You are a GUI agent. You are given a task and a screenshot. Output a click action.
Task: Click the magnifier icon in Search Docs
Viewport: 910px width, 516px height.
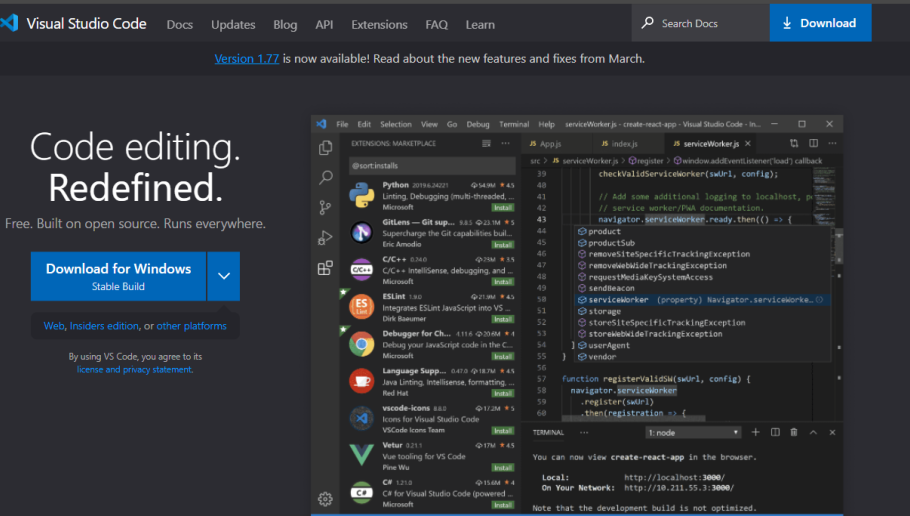click(647, 23)
